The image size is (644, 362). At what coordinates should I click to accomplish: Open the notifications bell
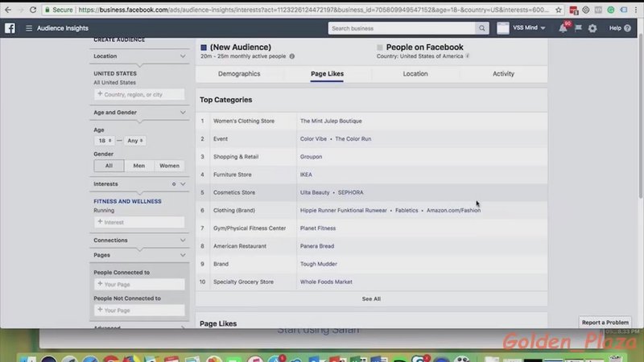[563, 28]
